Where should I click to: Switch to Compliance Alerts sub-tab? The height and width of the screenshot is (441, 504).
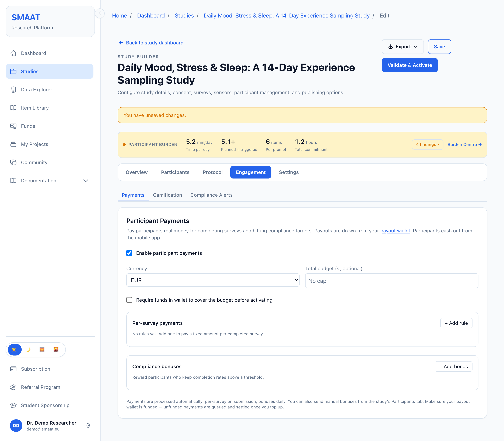click(211, 195)
